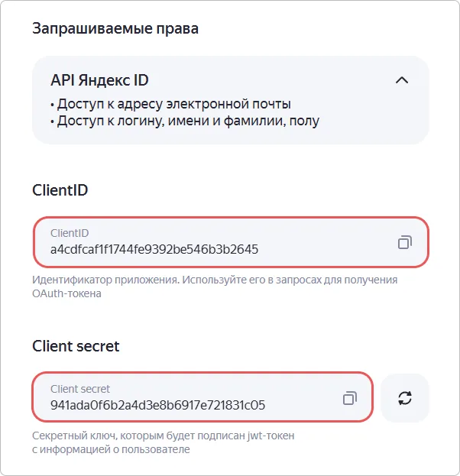This screenshot has height=476, width=460.
Task: Click the small ClientID label inside the field
Action: [70, 232]
